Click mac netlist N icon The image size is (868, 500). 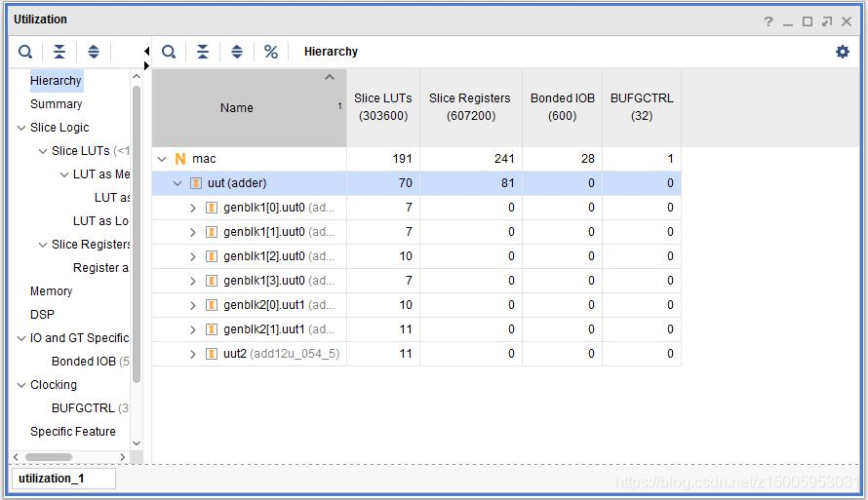point(179,159)
